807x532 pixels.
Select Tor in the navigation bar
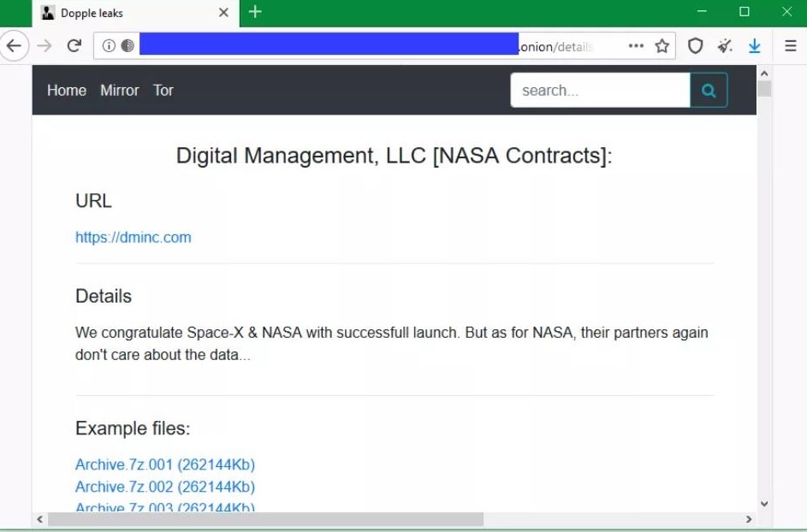(163, 91)
